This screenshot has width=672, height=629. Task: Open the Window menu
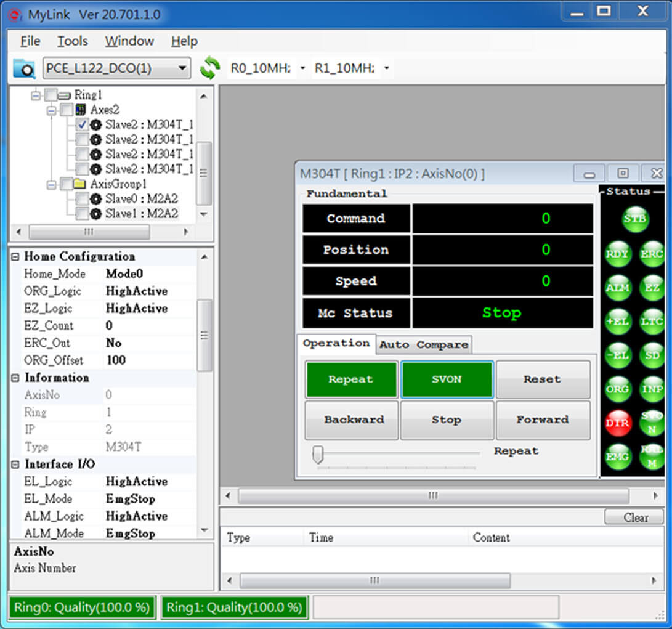[129, 41]
